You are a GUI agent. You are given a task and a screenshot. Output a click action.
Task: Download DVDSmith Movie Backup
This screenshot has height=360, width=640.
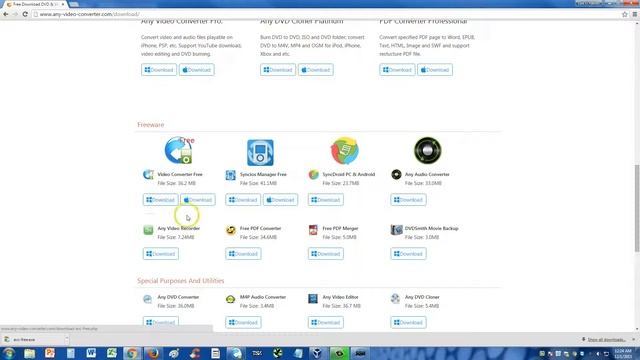[x=408, y=253]
